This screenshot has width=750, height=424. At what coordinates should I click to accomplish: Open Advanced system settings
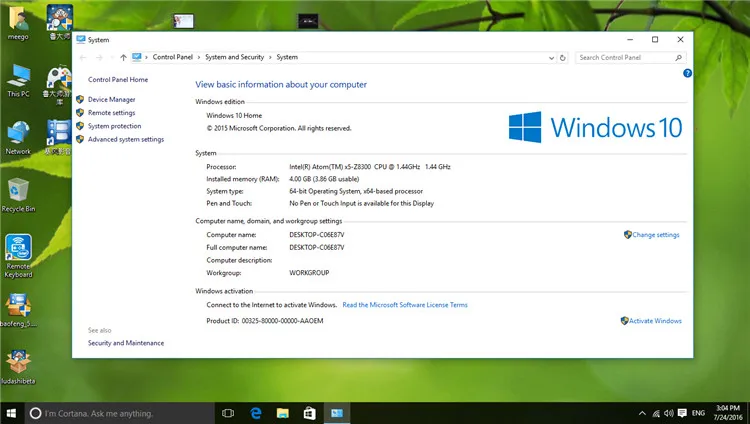point(126,139)
